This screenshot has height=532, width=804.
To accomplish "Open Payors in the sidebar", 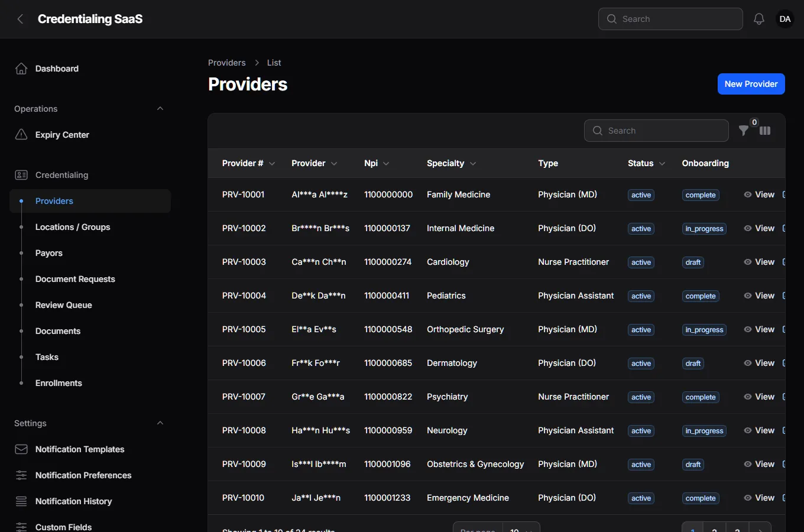I will [x=90, y=253].
